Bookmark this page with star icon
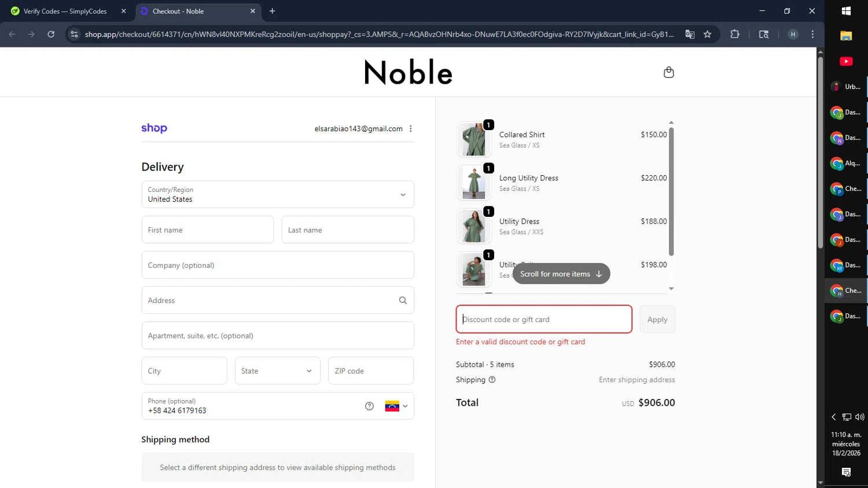This screenshot has height=488, width=868. [x=707, y=34]
